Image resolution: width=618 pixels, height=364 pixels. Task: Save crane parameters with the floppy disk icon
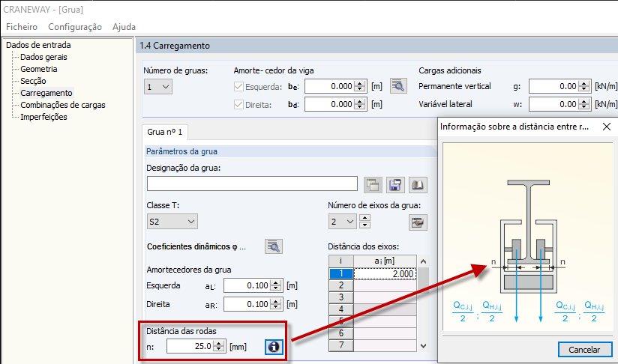395,185
